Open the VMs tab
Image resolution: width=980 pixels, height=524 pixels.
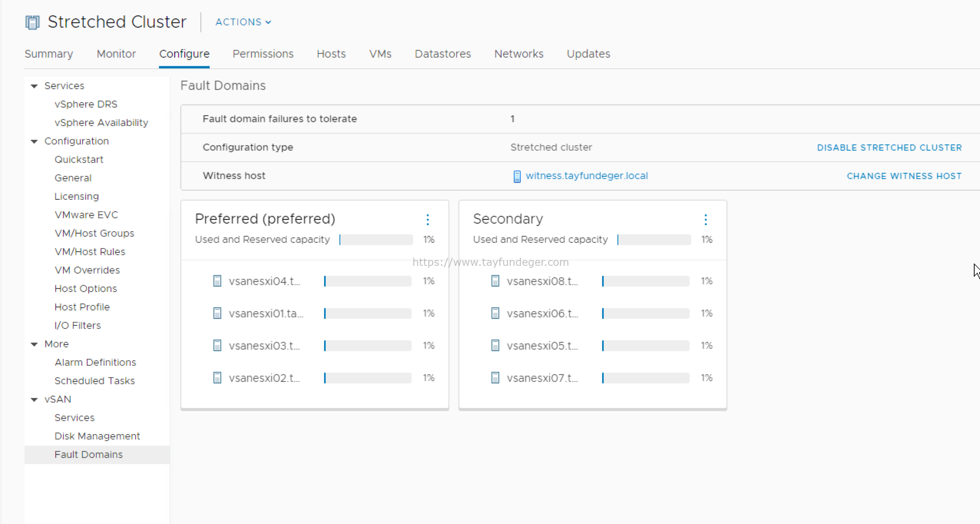click(380, 54)
